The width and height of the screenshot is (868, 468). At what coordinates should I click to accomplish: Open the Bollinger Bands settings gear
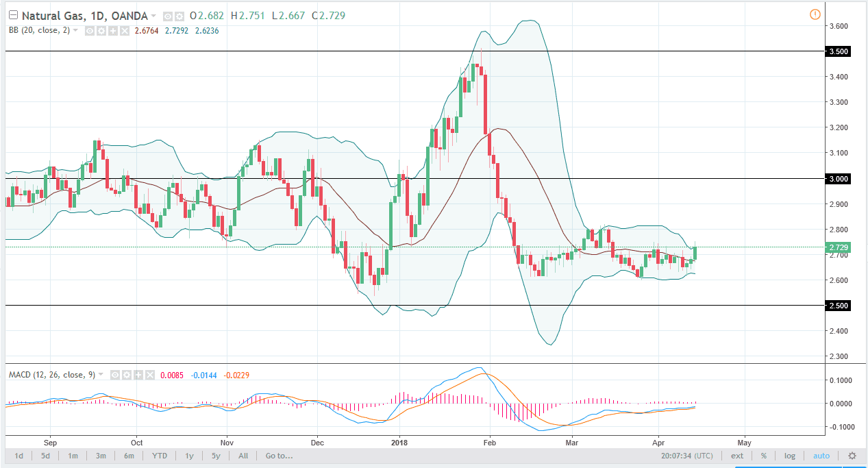coord(100,30)
